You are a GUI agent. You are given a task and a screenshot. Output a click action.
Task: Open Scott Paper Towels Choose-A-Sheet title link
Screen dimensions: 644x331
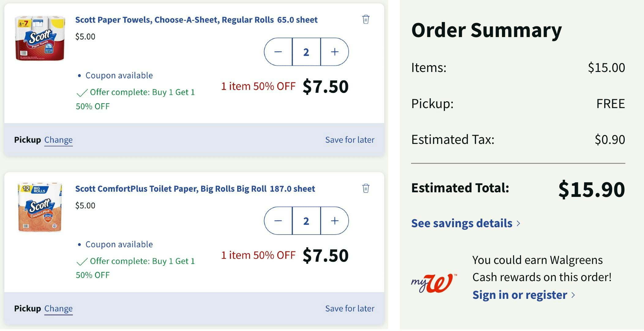coord(196,20)
